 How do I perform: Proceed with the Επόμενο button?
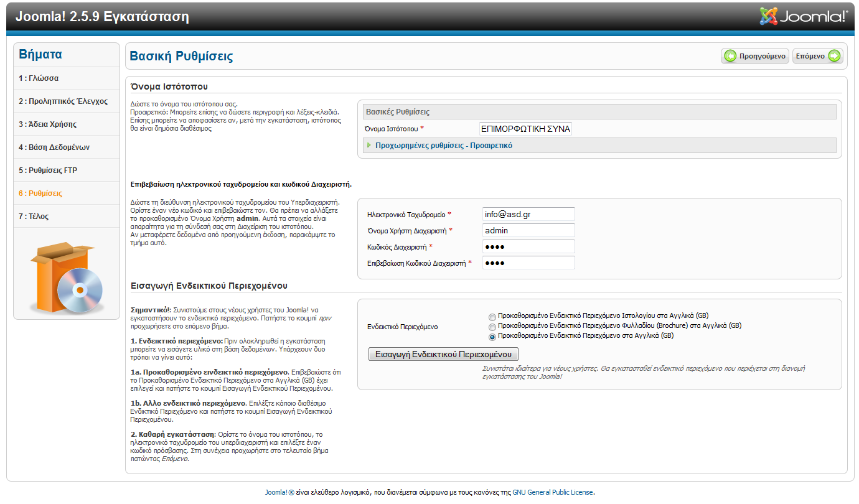(818, 56)
